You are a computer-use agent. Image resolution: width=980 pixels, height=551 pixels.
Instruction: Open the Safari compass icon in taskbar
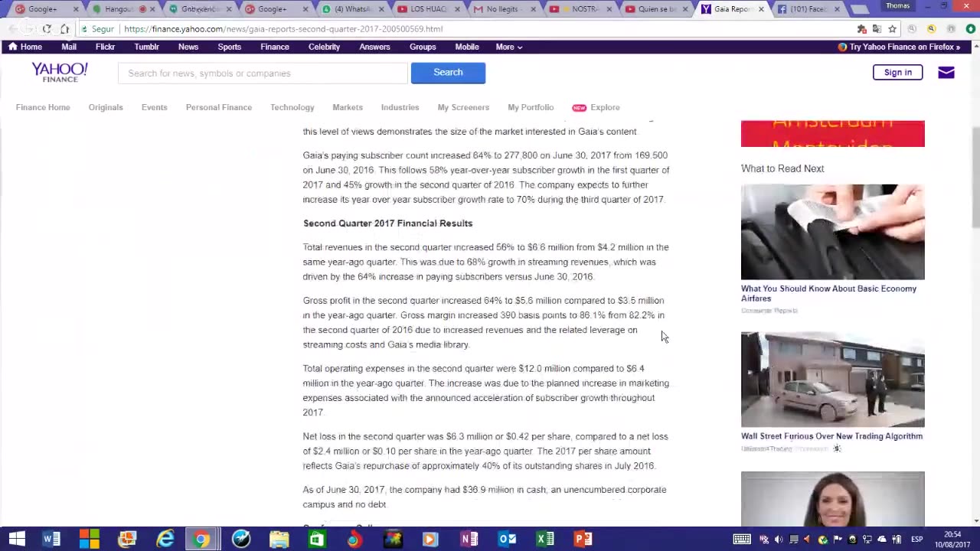(x=241, y=539)
